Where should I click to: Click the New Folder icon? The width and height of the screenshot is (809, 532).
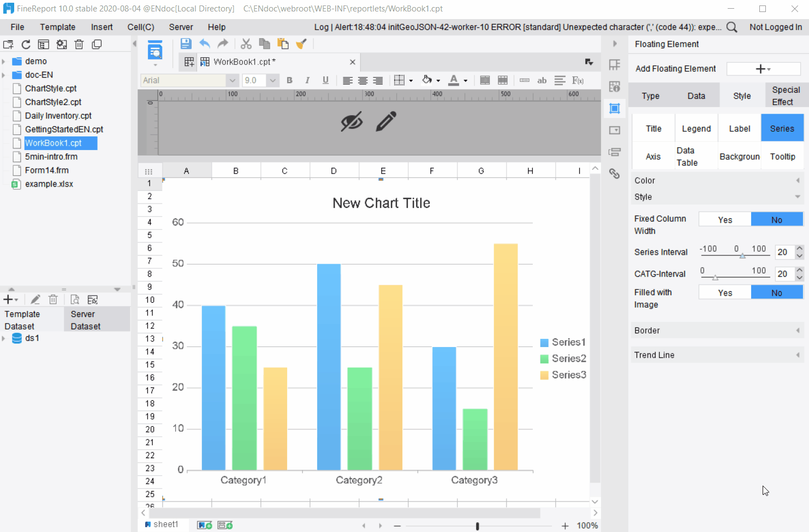coord(8,45)
